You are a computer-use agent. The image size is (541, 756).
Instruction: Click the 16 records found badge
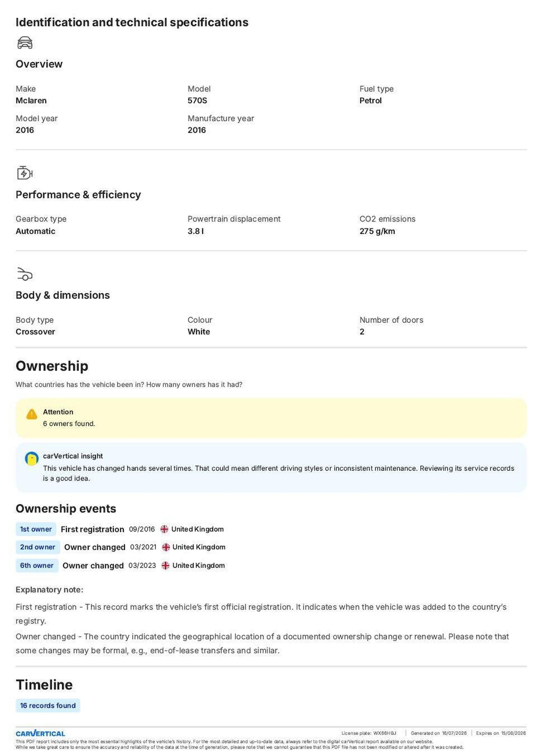coord(48,705)
